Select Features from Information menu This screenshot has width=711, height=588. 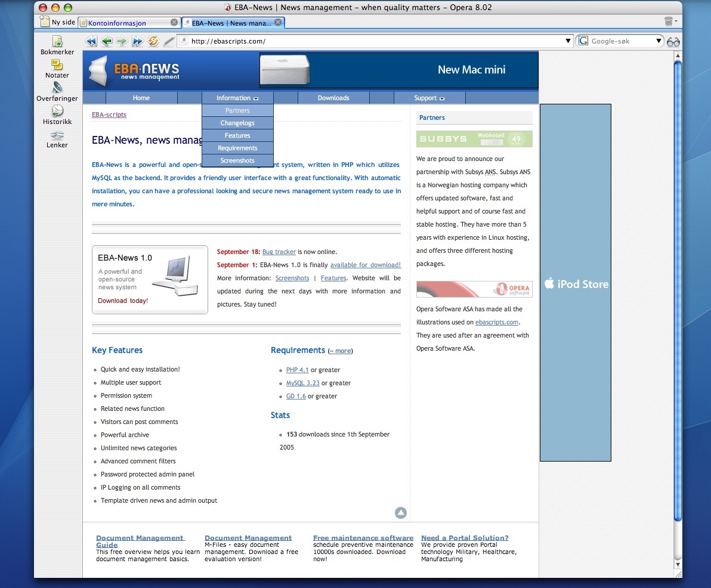237,135
